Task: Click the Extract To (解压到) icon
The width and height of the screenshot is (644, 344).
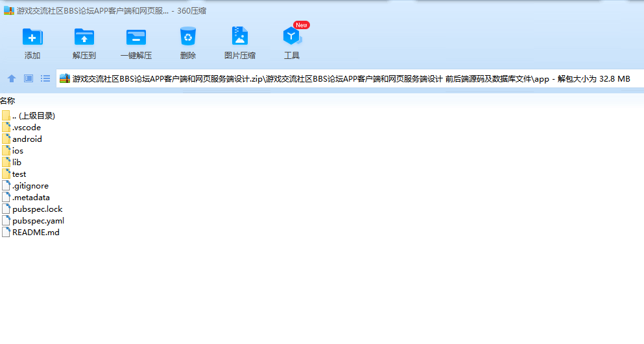Action: tap(84, 37)
